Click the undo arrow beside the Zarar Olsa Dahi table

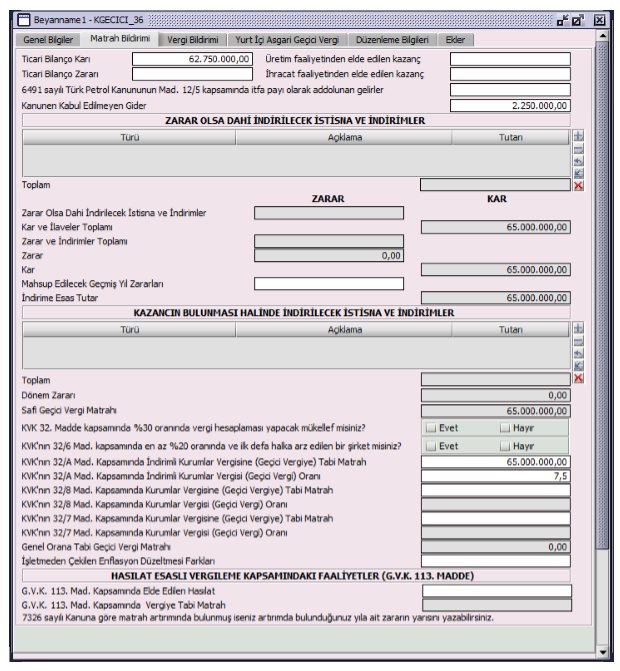578,161
